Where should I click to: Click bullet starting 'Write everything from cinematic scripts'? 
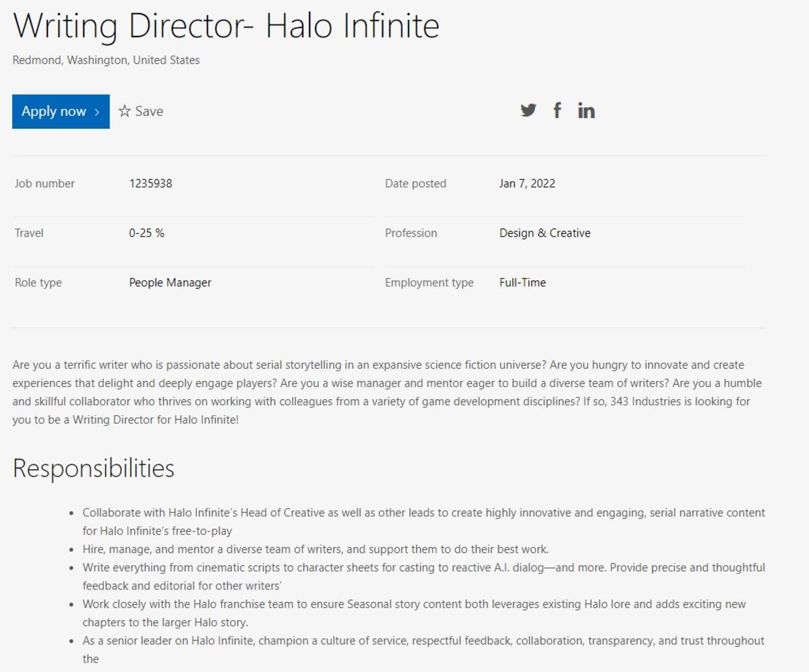click(x=423, y=576)
